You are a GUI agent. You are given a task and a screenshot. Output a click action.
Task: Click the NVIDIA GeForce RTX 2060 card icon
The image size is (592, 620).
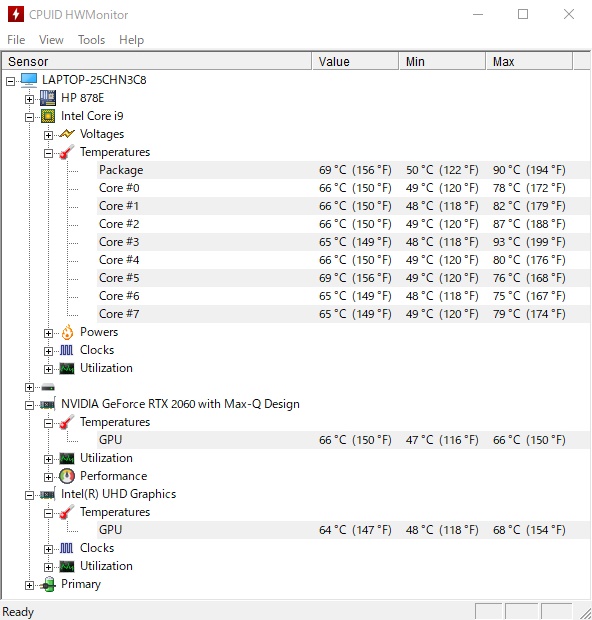coord(48,405)
